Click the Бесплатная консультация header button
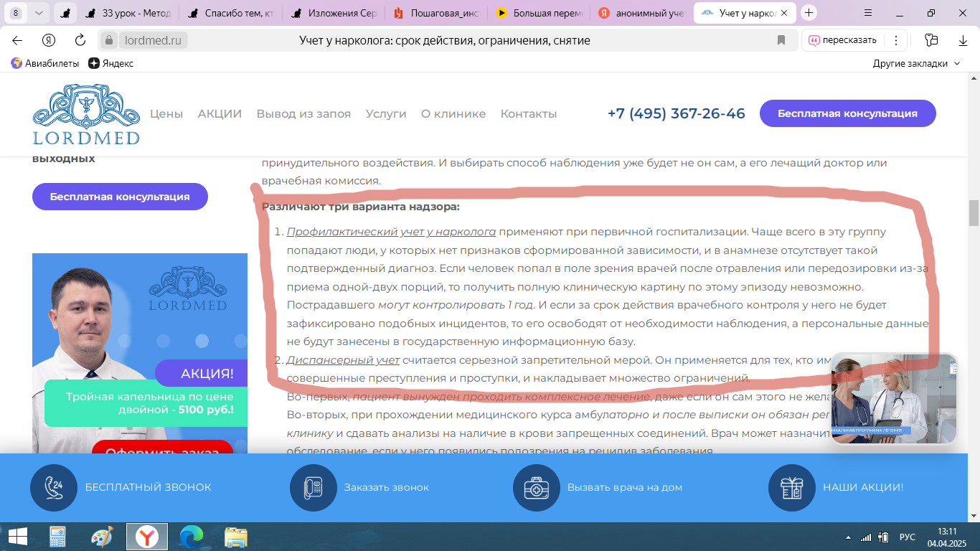This screenshot has width=980, height=551. click(x=847, y=113)
